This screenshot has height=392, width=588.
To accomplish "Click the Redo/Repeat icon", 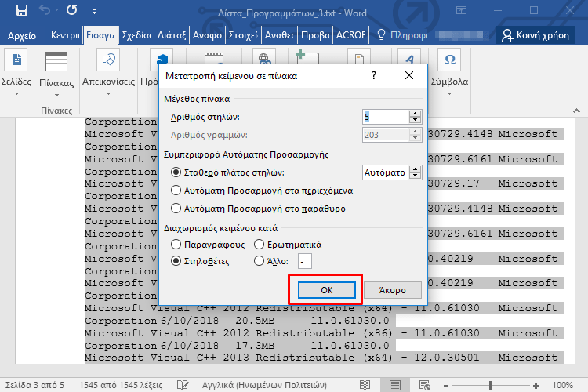I will pyautogui.click(x=71, y=10).
